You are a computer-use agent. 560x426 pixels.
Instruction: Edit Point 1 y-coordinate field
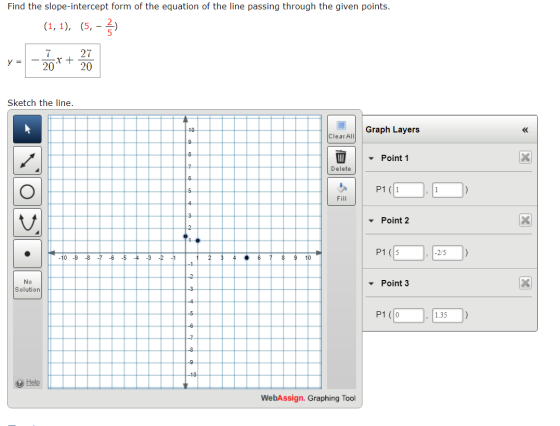coord(448,190)
